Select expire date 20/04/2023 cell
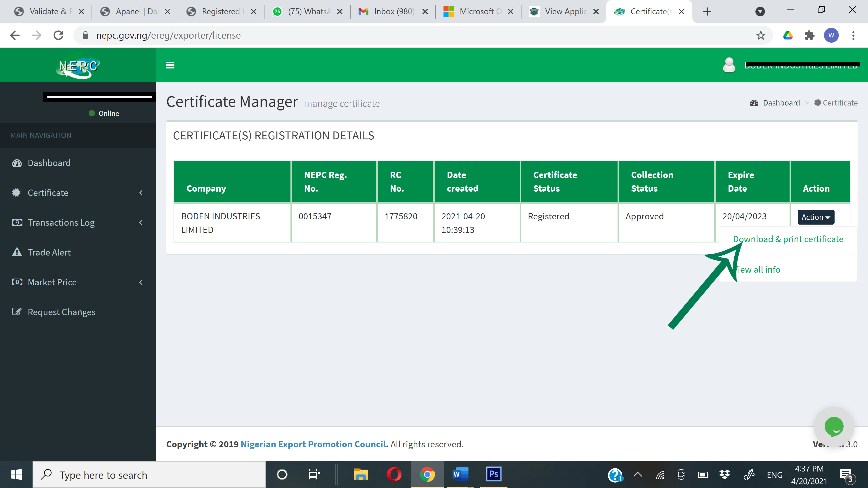 click(752, 217)
